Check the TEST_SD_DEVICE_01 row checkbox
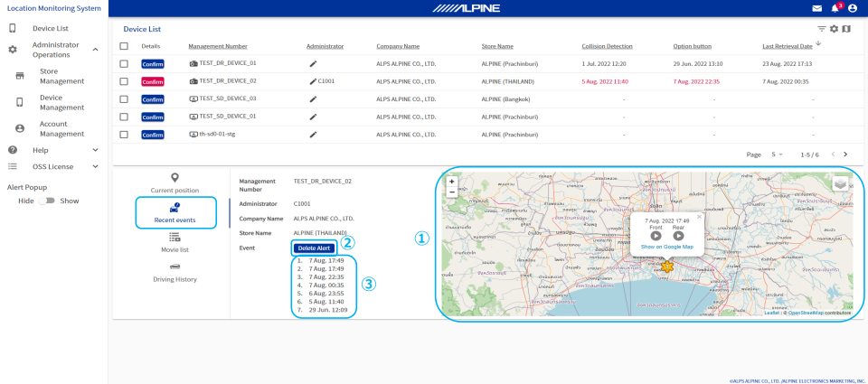The image size is (868, 384). 124,117
